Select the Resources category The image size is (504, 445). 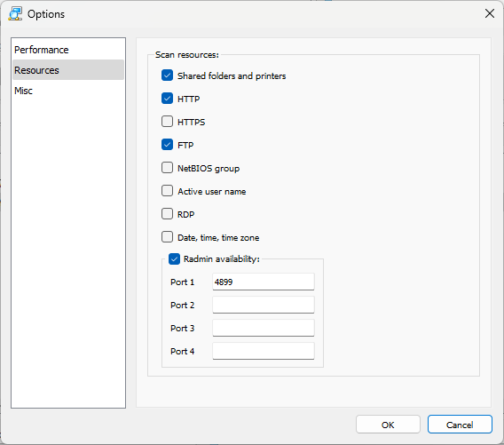pyautogui.click(x=68, y=70)
